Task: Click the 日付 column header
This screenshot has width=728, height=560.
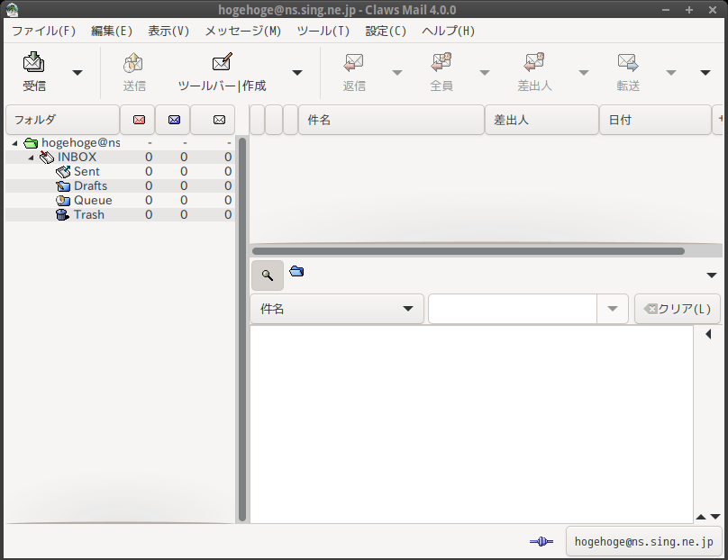Action: (x=655, y=120)
